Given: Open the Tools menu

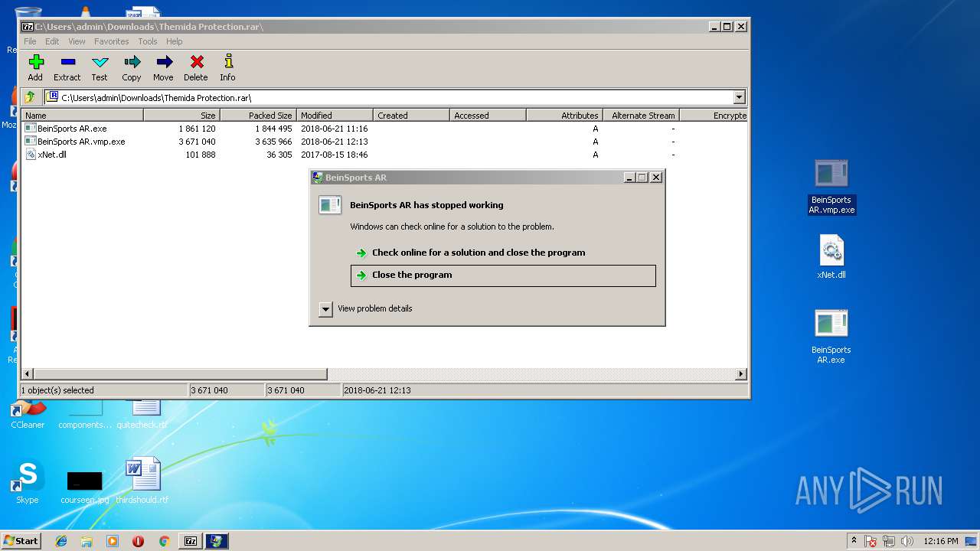Looking at the screenshot, I should coord(148,41).
